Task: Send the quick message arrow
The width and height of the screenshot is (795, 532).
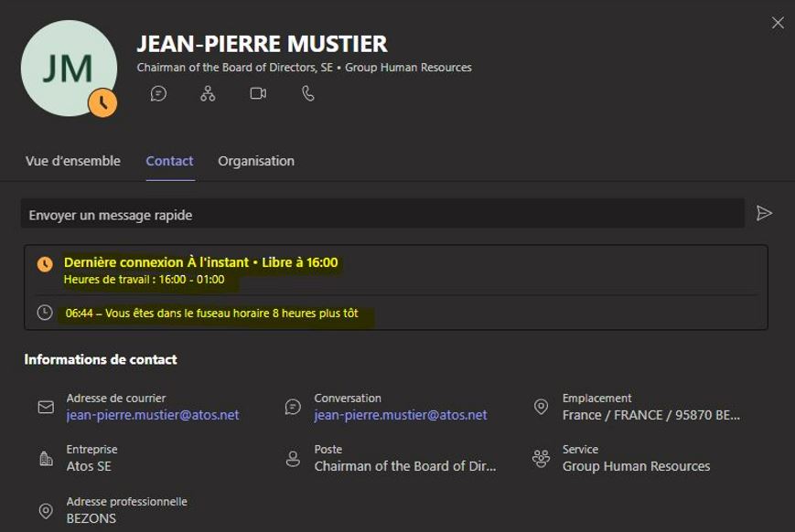Action: 764,213
